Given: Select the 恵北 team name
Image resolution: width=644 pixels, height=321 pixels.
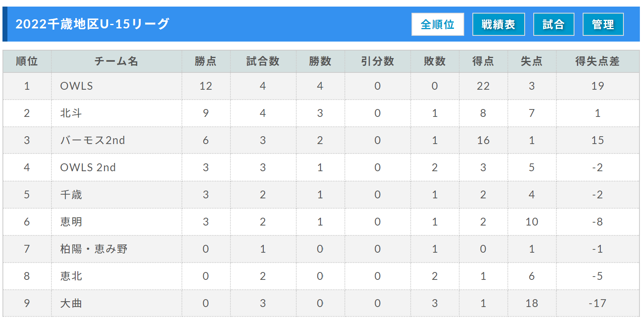Looking at the screenshot, I should click(71, 276).
